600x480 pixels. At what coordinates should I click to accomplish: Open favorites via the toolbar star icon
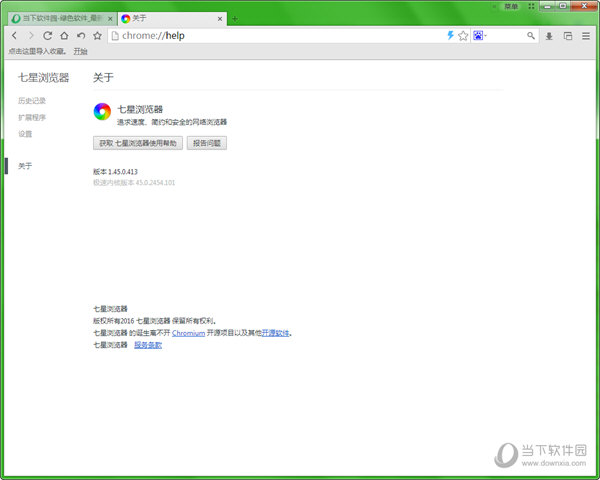(x=98, y=36)
